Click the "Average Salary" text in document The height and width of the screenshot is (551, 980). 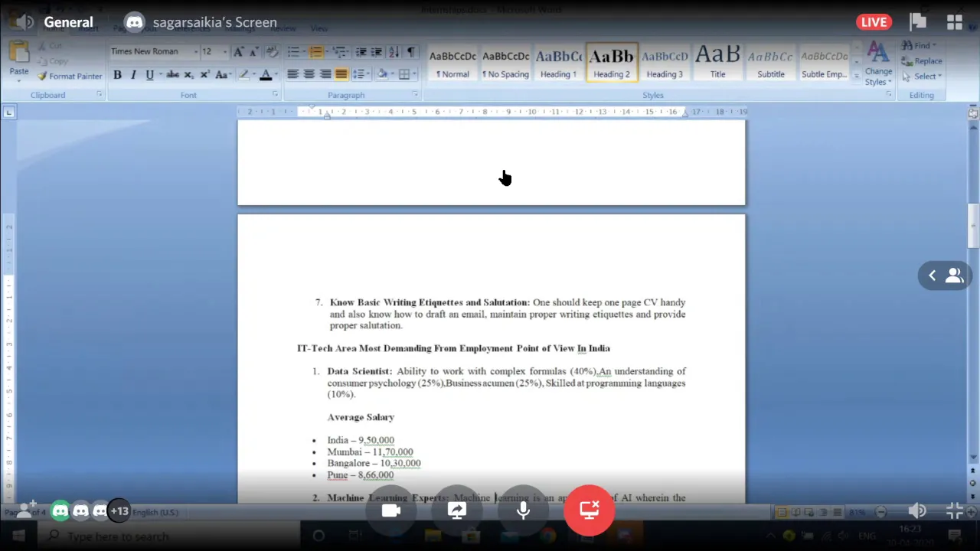coord(361,417)
